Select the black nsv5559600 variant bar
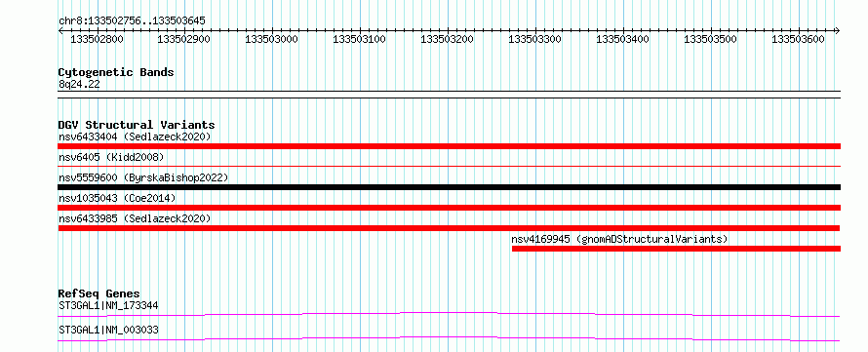 point(450,187)
